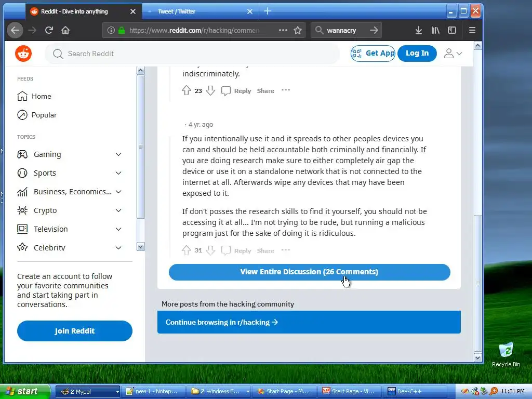Open page actions three-dot menu in address bar

pos(283,30)
